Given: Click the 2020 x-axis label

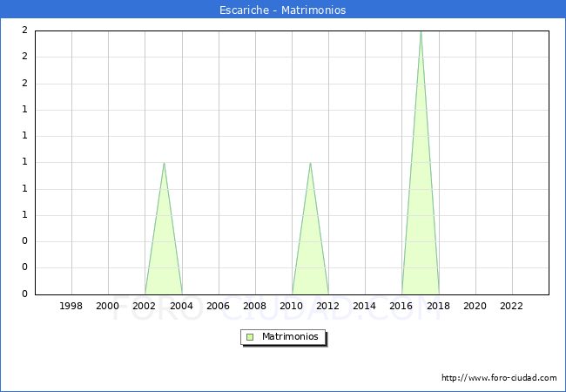Looking at the screenshot, I should pyautogui.click(x=475, y=306).
